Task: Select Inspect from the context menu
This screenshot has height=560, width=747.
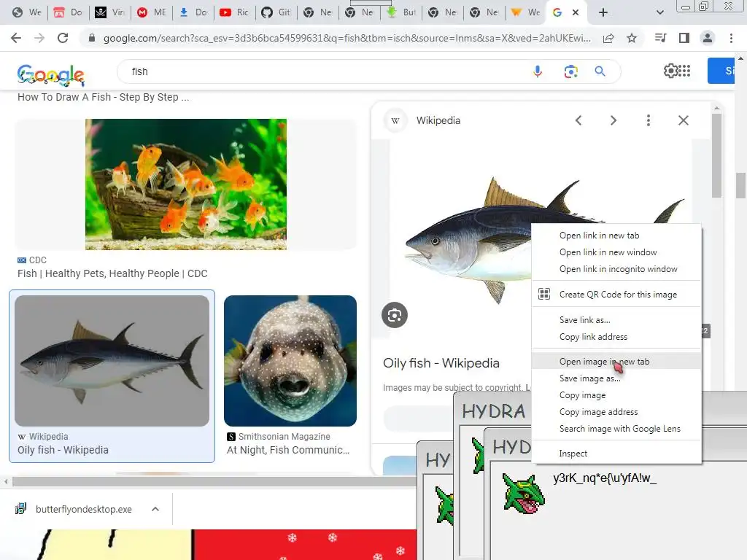Action: pos(616,454)
